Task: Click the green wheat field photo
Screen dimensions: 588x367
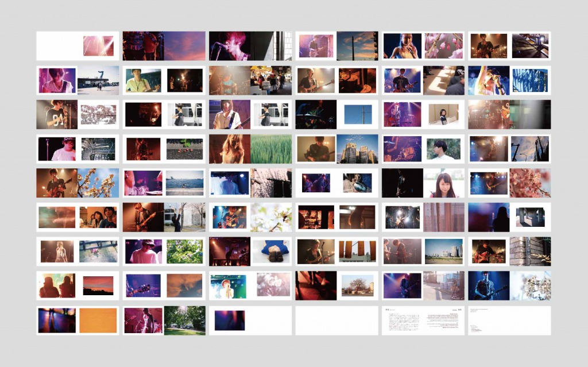Action: click(x=271, y=149)
